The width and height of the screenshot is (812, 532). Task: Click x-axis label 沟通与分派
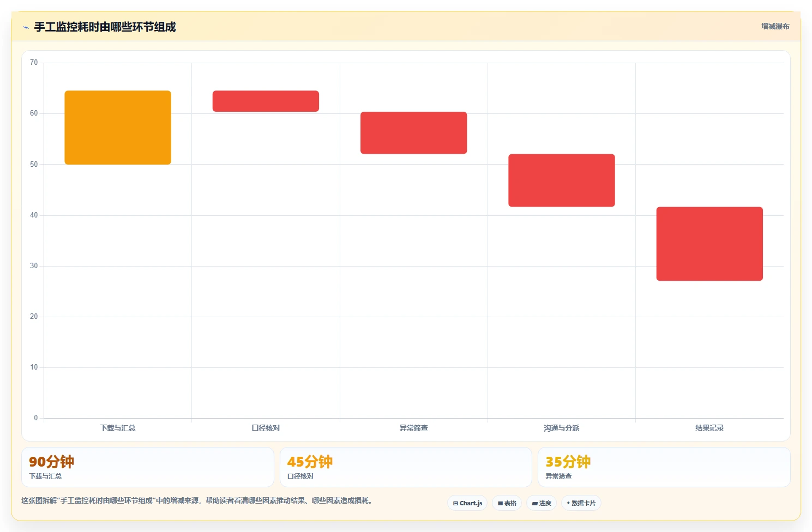[x=562, y=428]
